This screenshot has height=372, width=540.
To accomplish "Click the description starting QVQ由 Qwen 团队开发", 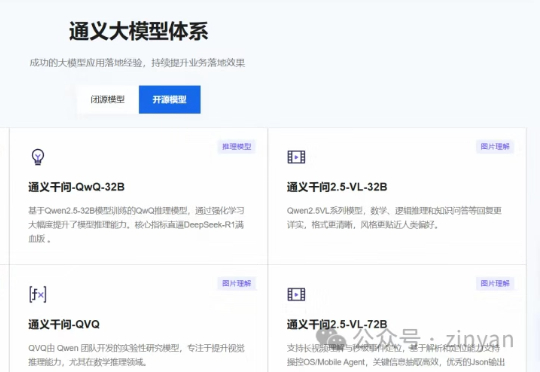I will pyautogui.click(x=136, y=355).
